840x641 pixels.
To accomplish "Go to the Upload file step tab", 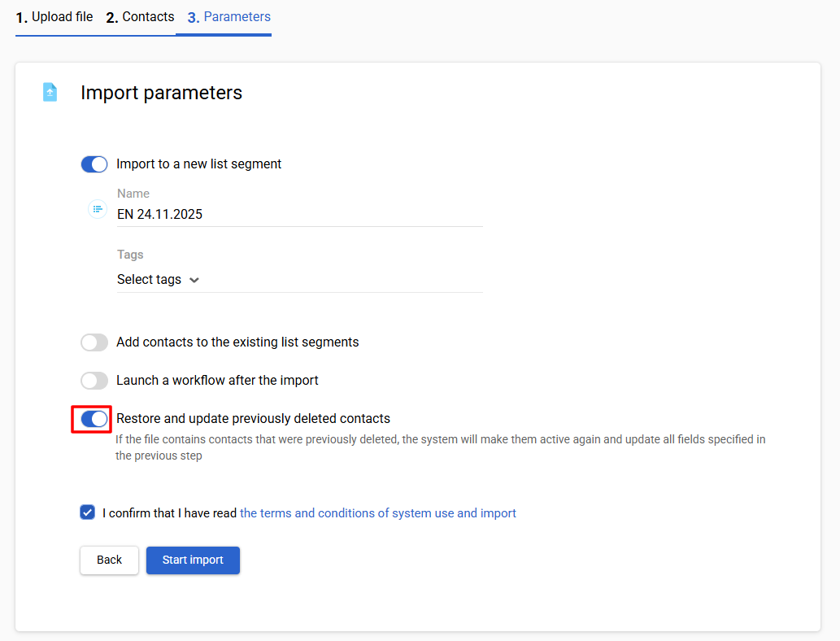I will click(54, 17).
